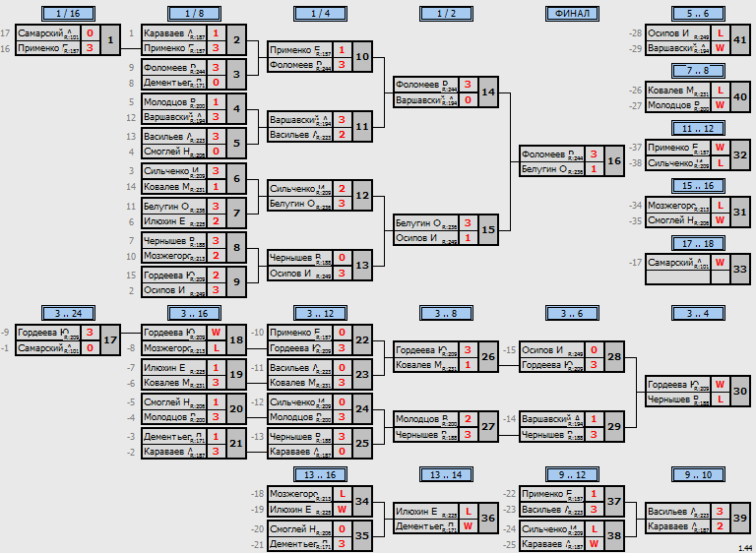Click Васильев in match 11
Image resolution: width=756 pixels, height=553 pixels.
(300, 135)
